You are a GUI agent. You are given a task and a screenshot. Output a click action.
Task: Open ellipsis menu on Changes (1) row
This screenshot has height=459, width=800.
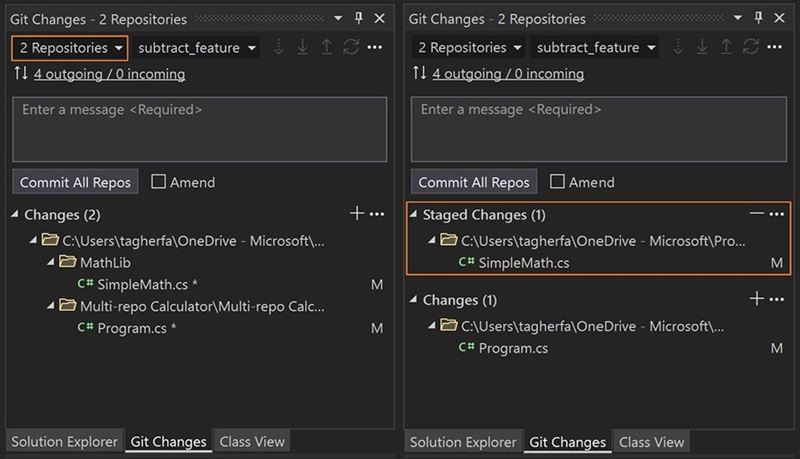point(777,300)
